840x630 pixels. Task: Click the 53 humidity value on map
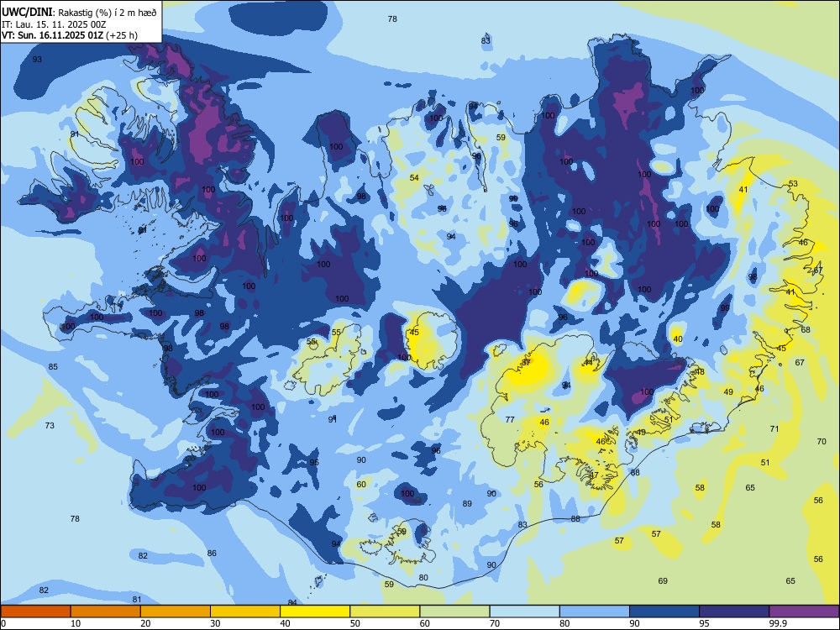point(794,184)
